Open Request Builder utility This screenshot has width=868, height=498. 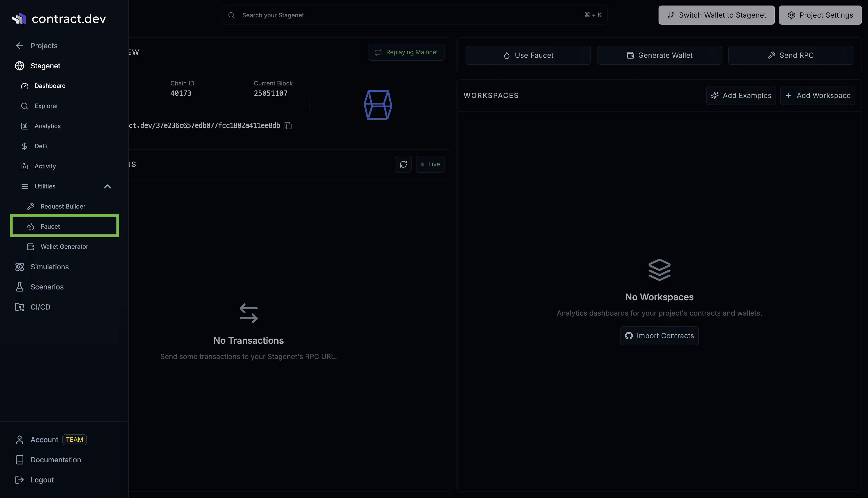click(x=63, y=206)
